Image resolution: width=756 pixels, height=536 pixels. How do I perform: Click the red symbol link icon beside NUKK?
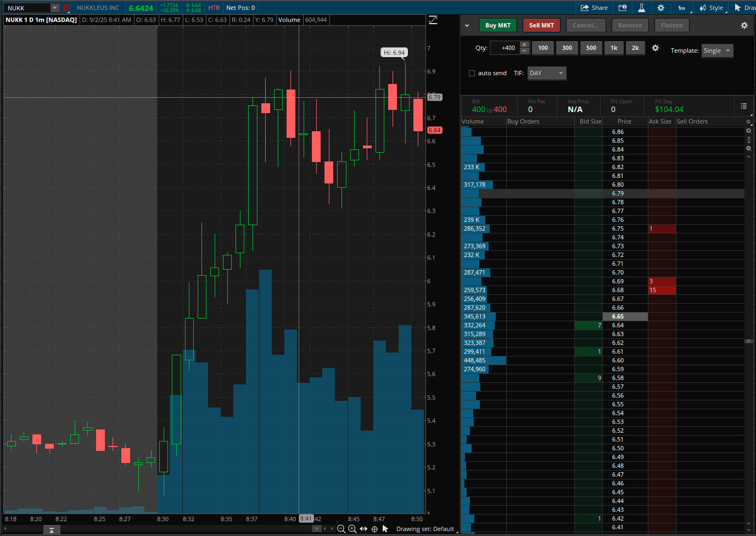click(x=66, y=8)
